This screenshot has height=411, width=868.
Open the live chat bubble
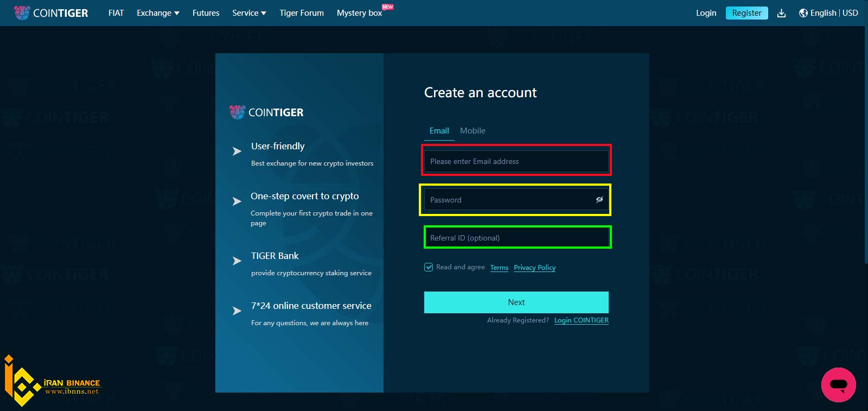(x=838, y=385)
